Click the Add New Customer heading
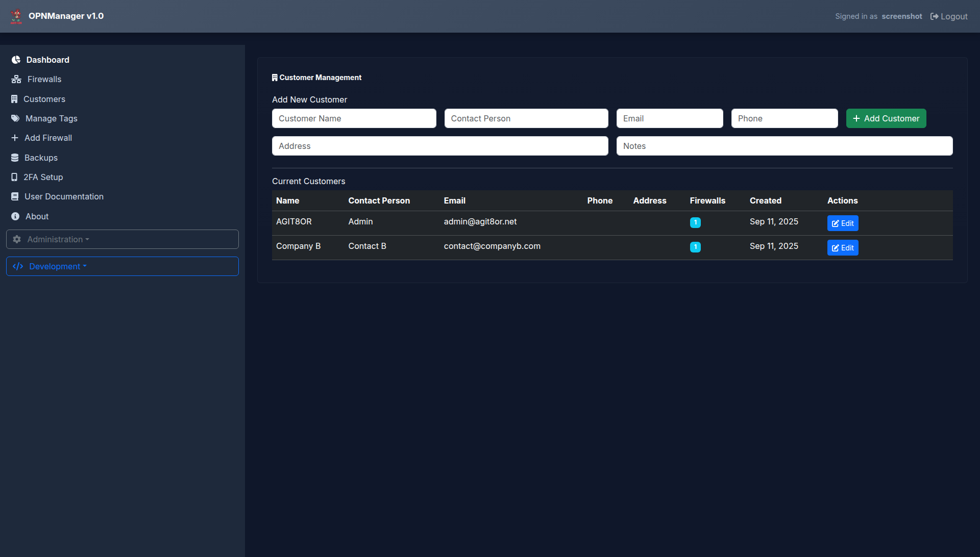Screen dimensions: 980x557 coord(309,99)
